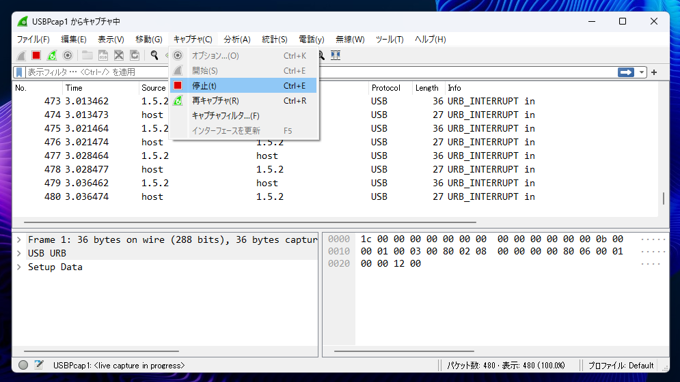Apply display filter with the blue arrow button
Screen dimensions: 680x382
click(x=626, y=72)
